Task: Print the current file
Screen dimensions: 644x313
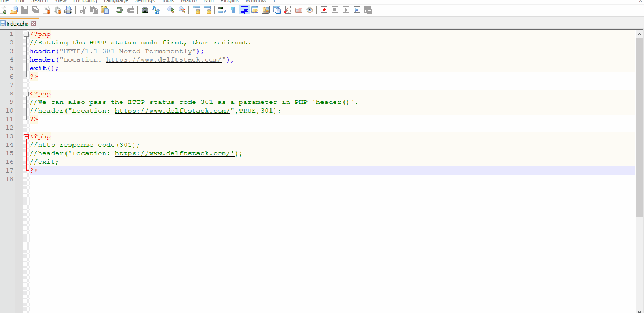Action: point(69,10)
